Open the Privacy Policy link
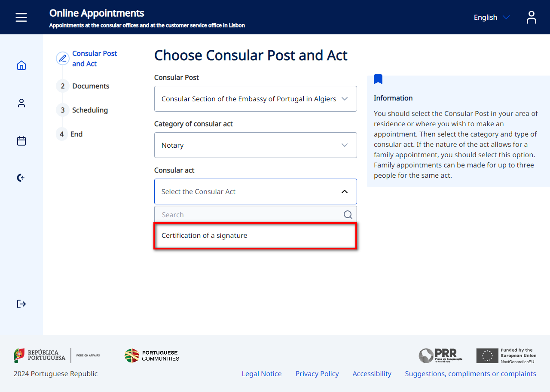 coord(317,374)
